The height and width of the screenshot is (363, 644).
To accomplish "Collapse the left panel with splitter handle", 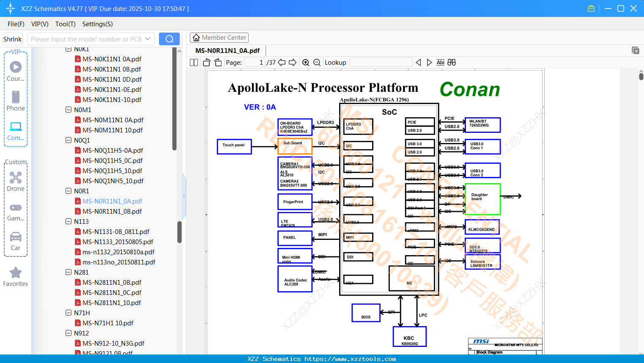I will coord(184,195).
